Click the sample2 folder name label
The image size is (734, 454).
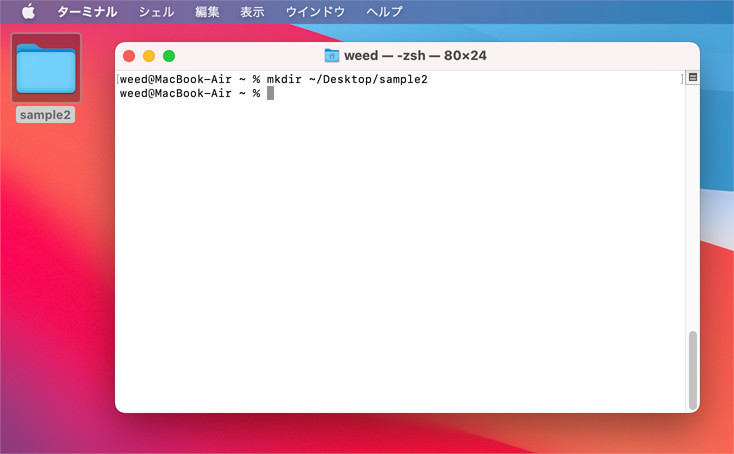click(x=45, y=115)
